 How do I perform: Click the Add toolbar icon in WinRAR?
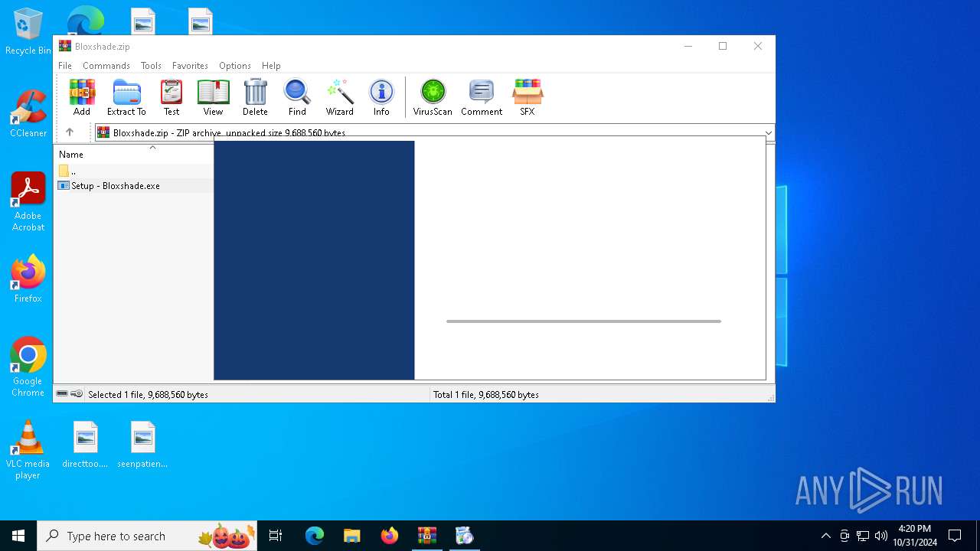coord(82,97)
